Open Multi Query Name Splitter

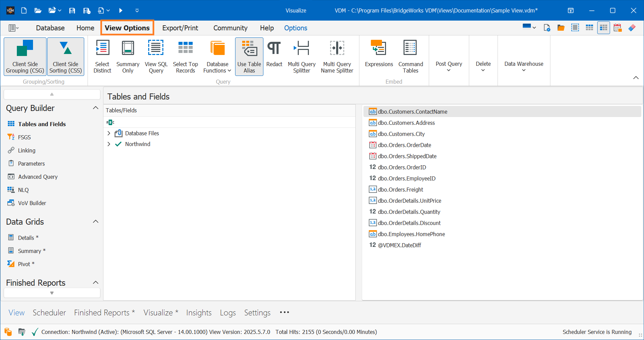tap(337, 56)
